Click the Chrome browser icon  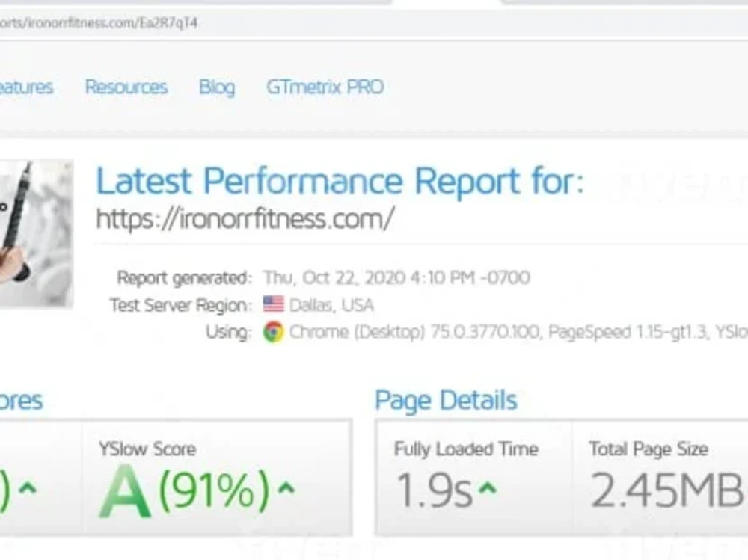(273, 331)
